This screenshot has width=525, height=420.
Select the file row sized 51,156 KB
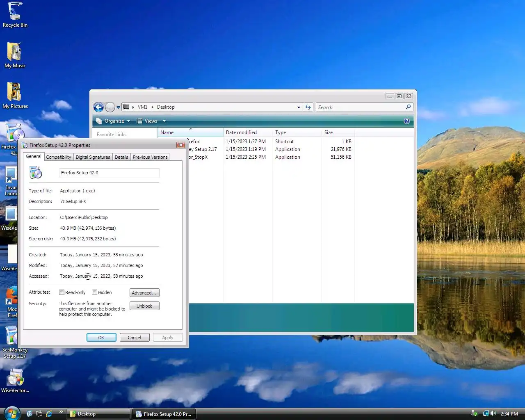271,157
